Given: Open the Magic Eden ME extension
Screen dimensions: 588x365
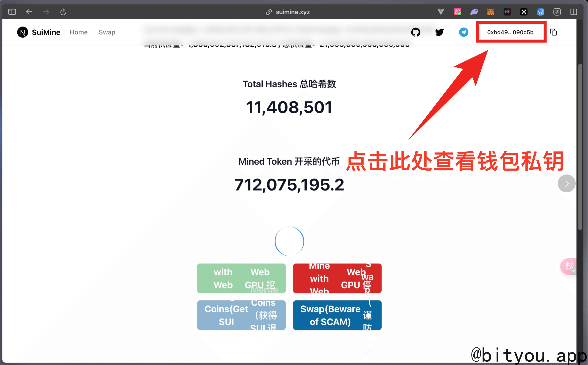Looking at the screenshot, I should click(x=507, y=12).
